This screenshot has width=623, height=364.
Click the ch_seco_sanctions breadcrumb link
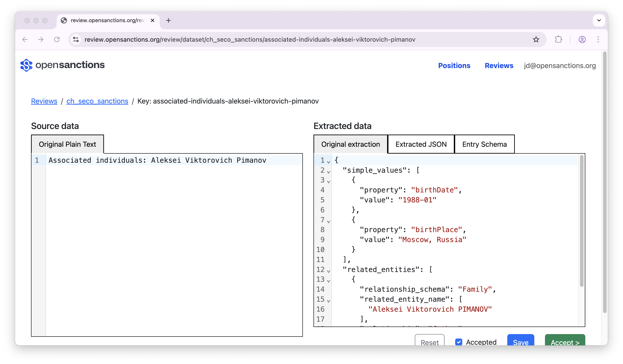tap(97, 101)
